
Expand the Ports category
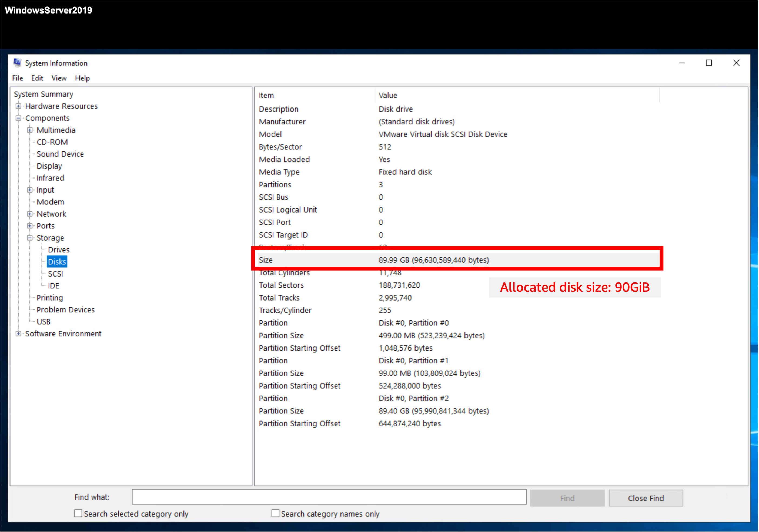click(30, 226)
